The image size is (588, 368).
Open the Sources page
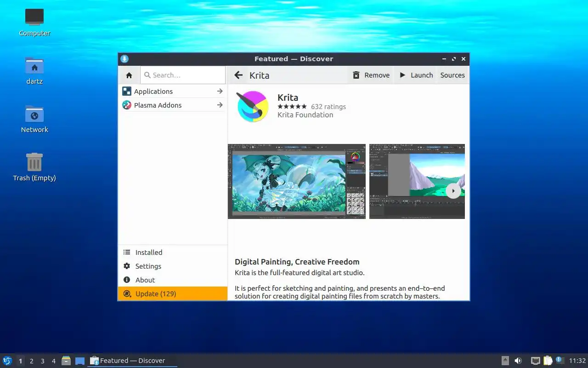pyautogui.click(x=452, y=75)
